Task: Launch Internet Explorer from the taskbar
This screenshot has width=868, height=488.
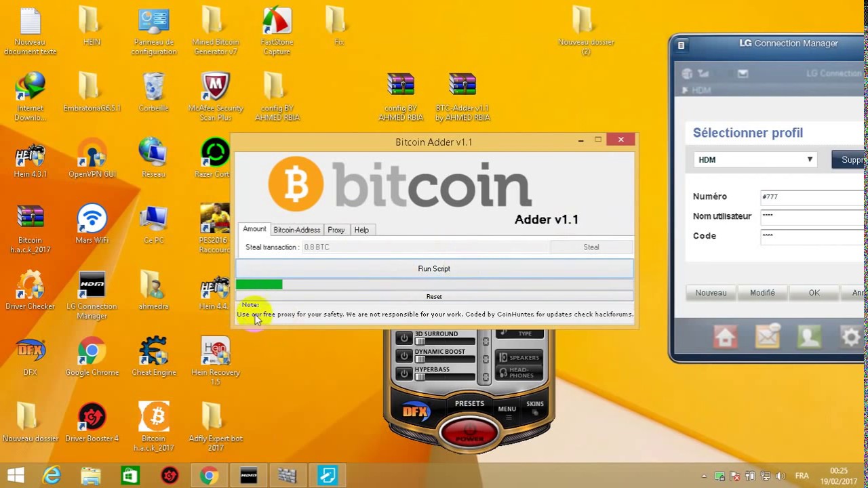Action: 52,474
